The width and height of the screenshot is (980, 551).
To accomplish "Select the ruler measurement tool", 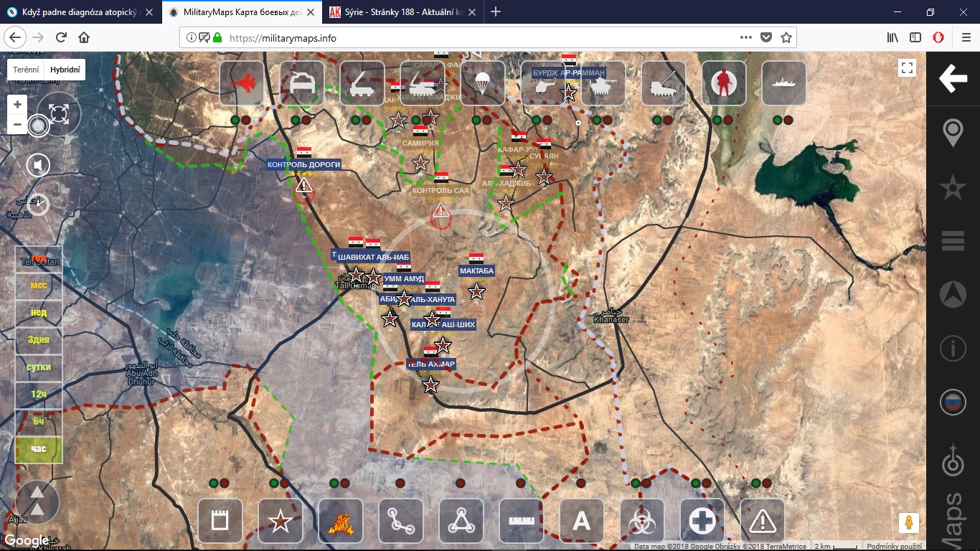I will [522, 521].
